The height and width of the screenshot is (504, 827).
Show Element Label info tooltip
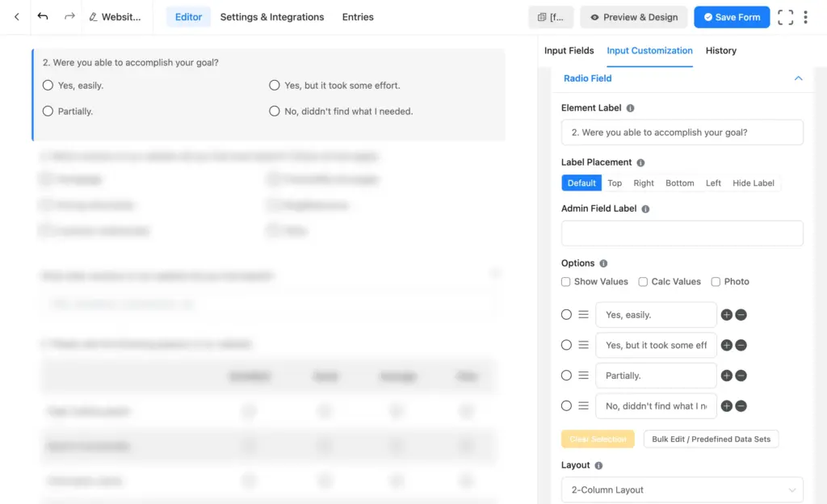click(630, 108)
